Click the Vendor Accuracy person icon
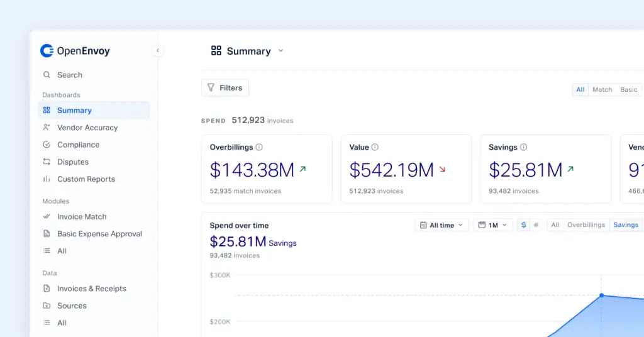 tap(47, 127)
